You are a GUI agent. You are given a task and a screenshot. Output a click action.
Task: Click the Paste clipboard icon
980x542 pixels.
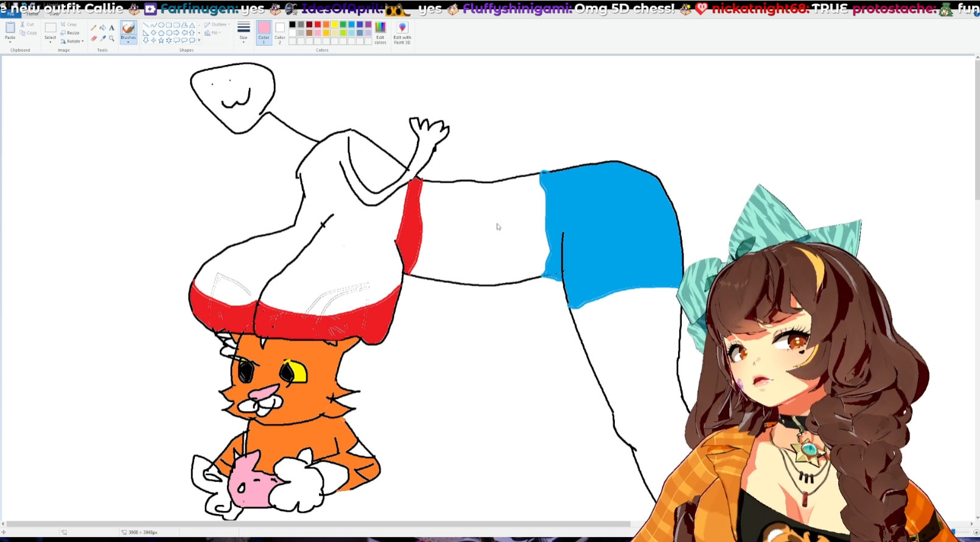tap(10, 29)
